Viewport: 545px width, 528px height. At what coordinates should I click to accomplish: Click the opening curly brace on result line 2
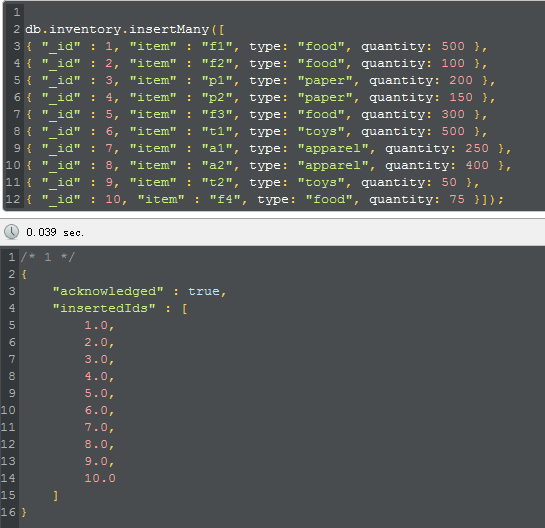[x=24, y=274]
